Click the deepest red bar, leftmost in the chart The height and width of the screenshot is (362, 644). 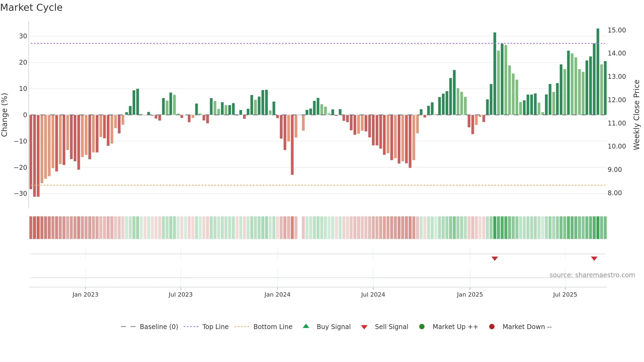pyautogui.click(x=34, y=156)
